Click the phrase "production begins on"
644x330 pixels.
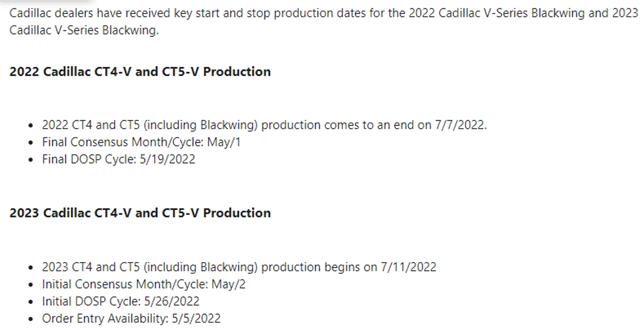coord(319,267)
